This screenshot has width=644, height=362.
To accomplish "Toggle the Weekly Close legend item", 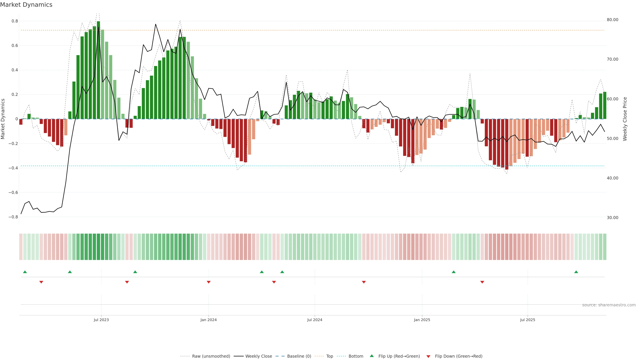I will (x=258, y=356).
